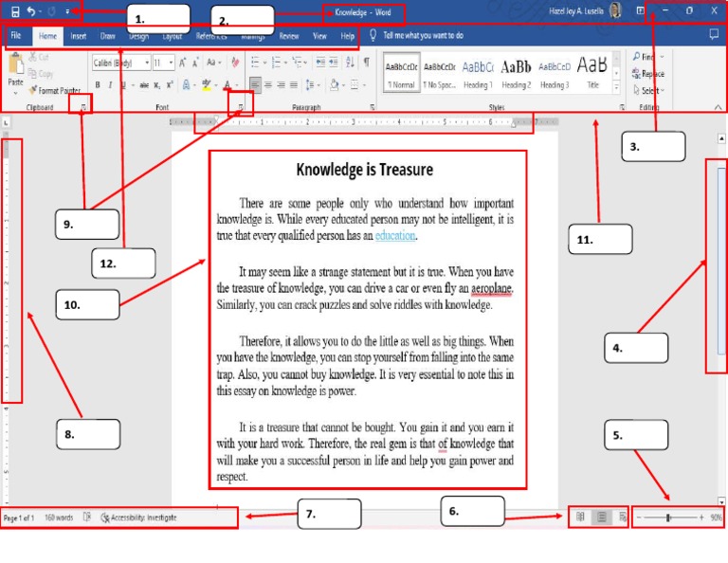Click the Undo arrow icon
The height and width of the screenshot is (563, 728).
[30, 11]
